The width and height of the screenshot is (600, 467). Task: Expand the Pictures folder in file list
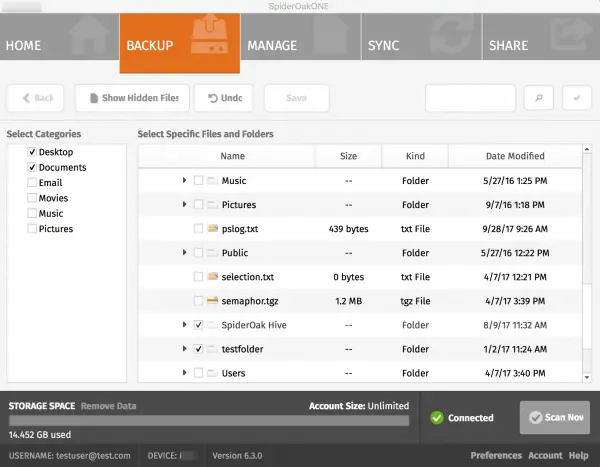pyautogui.click(x=184, y=204)
